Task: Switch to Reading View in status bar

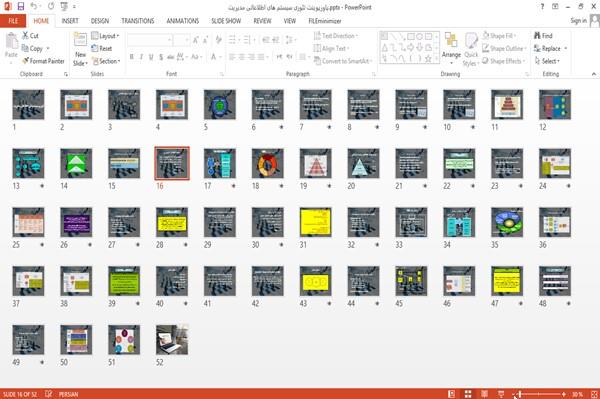Action: tap(484, 394)
